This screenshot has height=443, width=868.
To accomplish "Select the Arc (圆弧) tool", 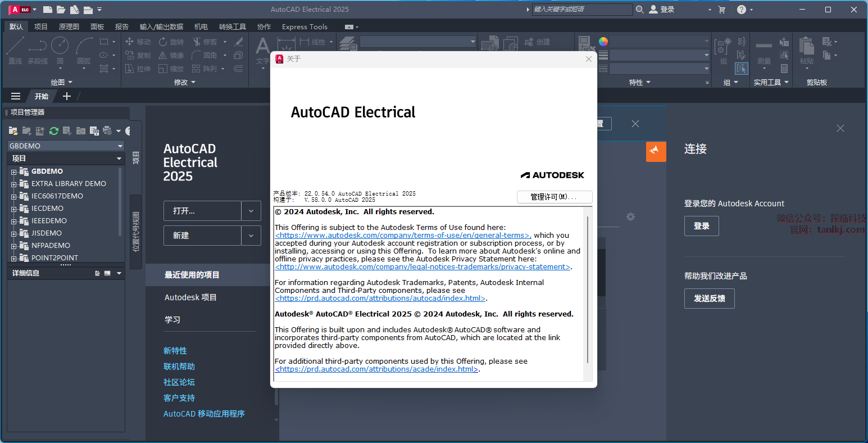I will (x=84, y=51).
